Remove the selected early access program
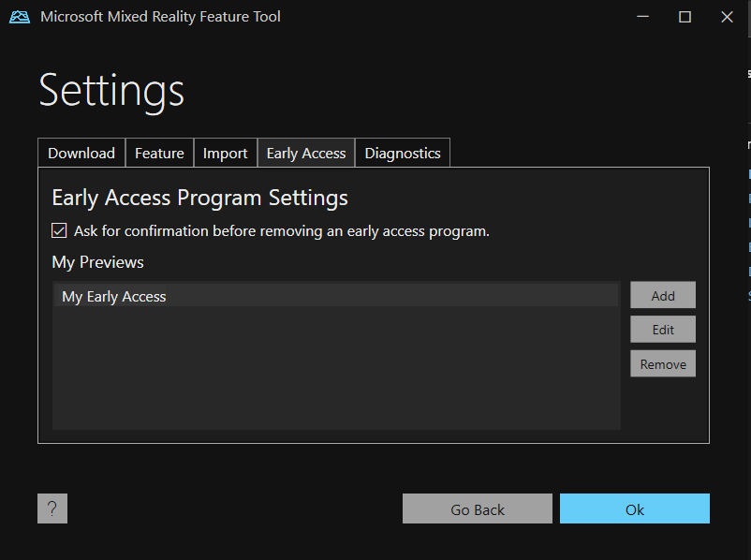The height and width of the screenshot is (560, 751). [x=662, y=363]
